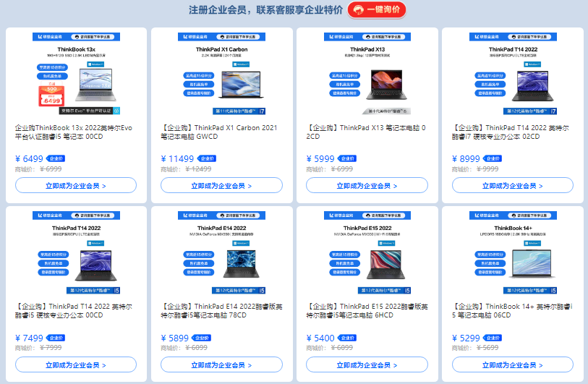The width and height of the screenshot is (588, 384).
Task: Click 立即成为企业会员 under ThinkPad E15 2022
Action: click(367, 365)
